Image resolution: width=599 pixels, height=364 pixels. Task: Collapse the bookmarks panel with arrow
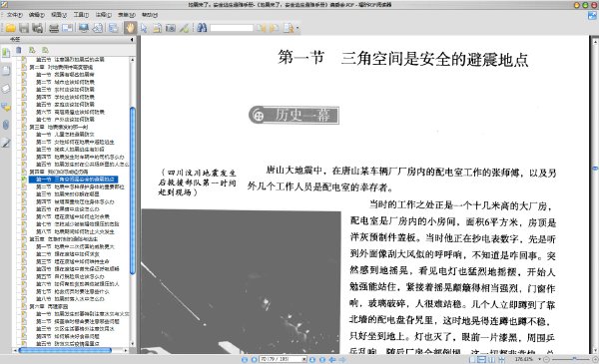(x=132, y=39)
